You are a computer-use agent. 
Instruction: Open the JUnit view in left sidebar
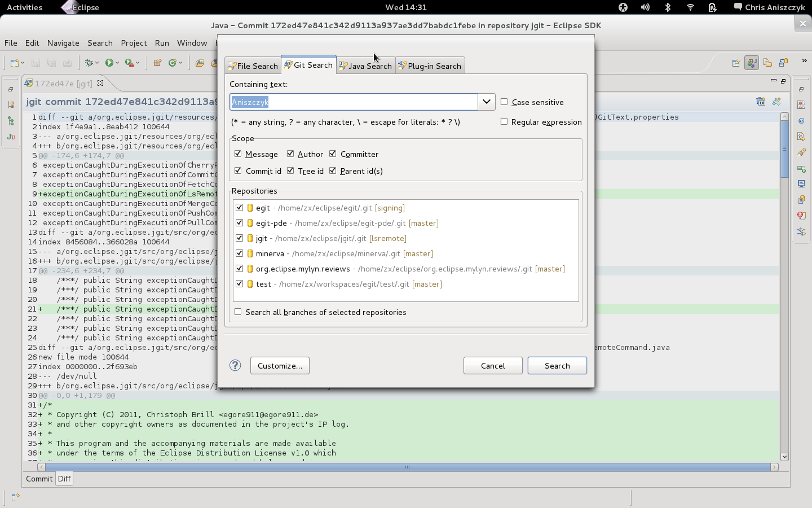[11, 137]
